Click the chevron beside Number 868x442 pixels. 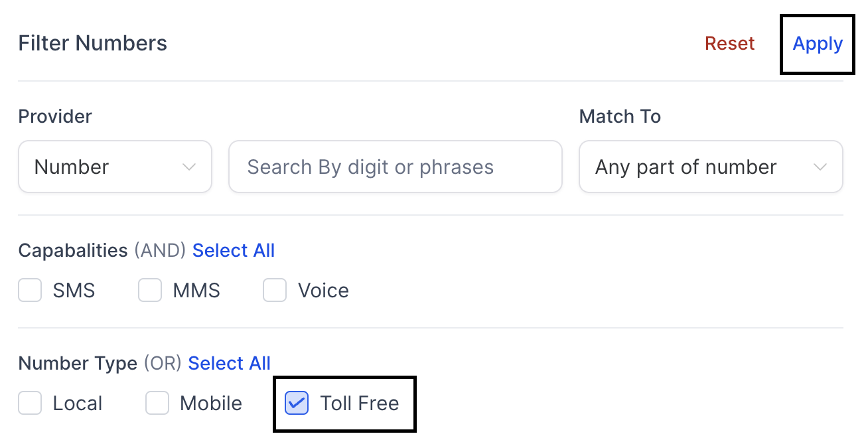[x=189, y=167]
